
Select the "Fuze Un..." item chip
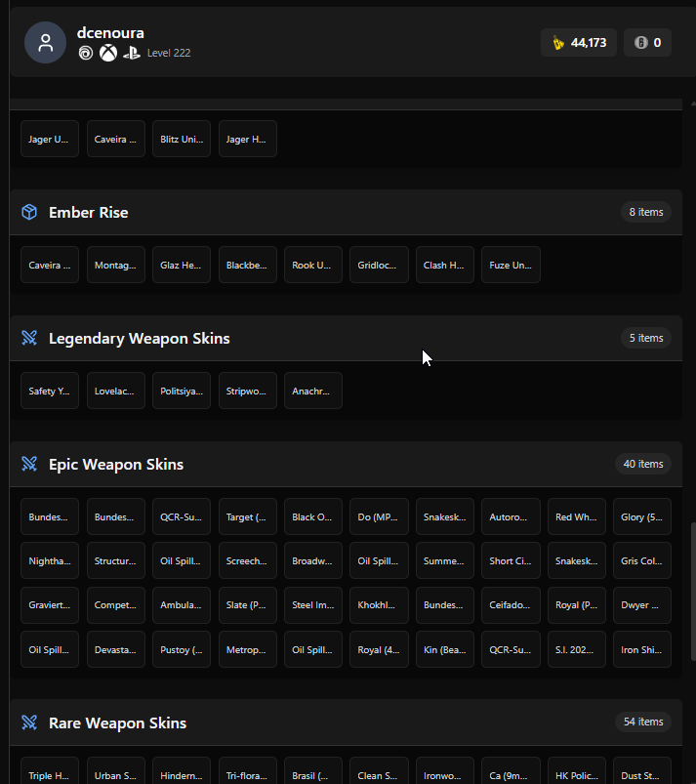pos(511,265)
